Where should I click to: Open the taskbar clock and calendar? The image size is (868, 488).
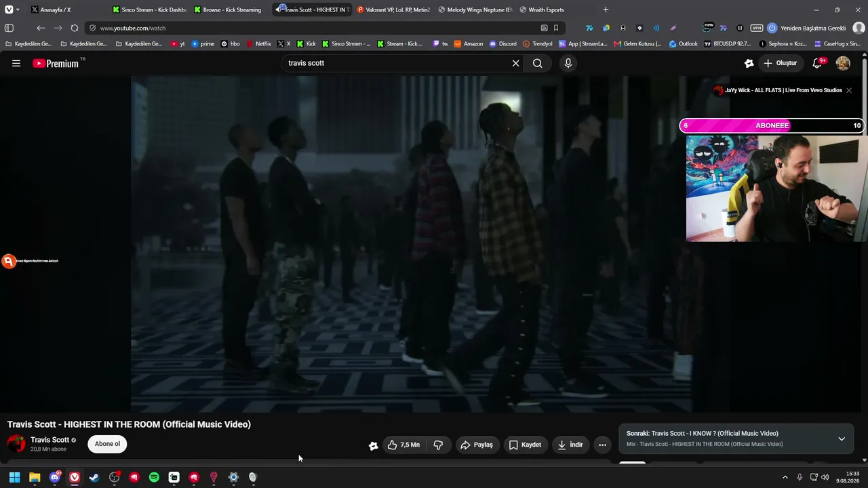tap(848, 477)
